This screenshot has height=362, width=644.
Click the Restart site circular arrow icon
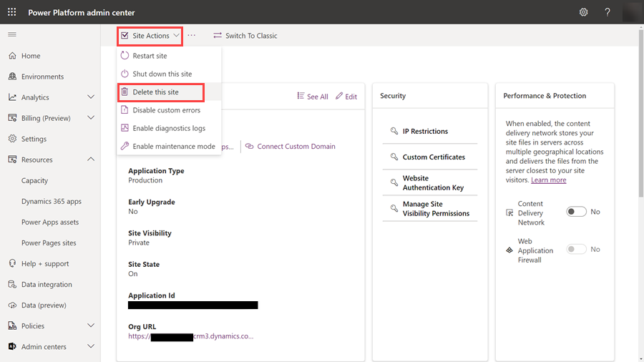coord(125,55)
